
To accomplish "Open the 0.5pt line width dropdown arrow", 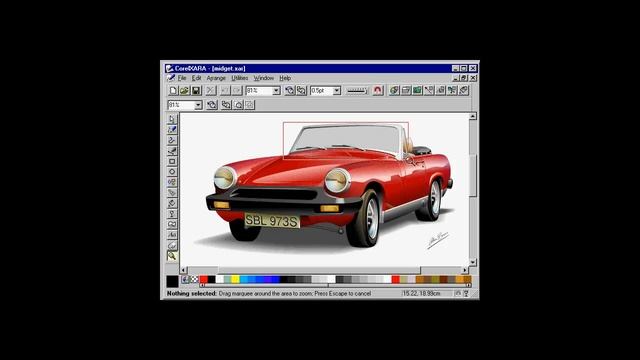I will pyautogui.click(x=337, y=91).
